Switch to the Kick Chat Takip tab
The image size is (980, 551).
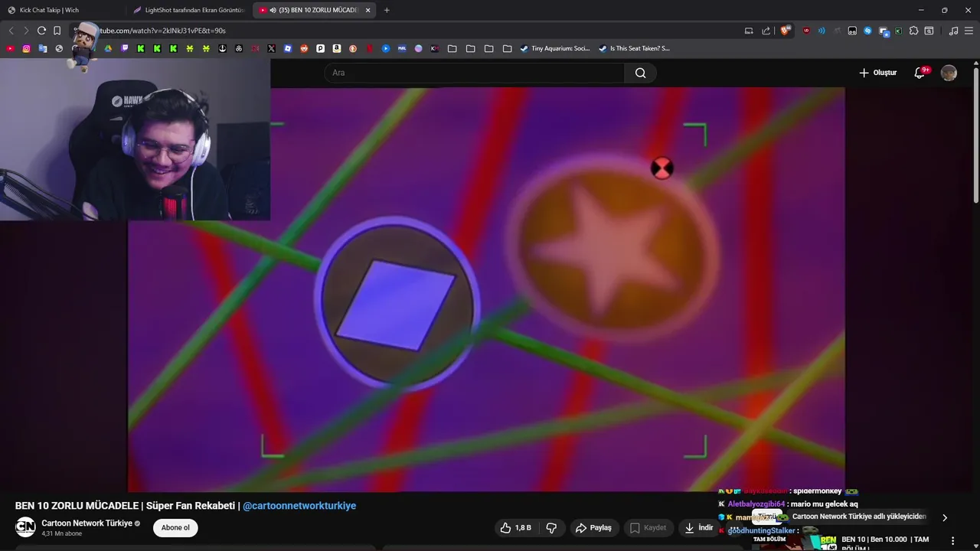63,10
